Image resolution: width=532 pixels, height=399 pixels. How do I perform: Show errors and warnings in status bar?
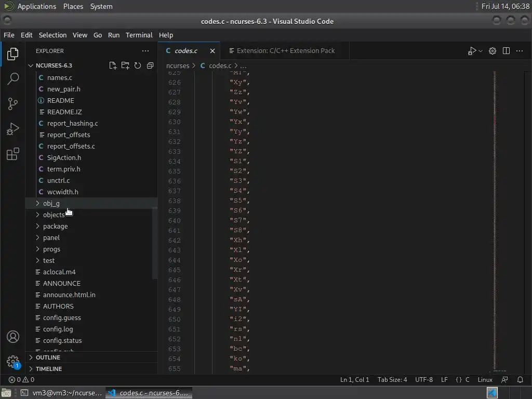coord(21,380)
